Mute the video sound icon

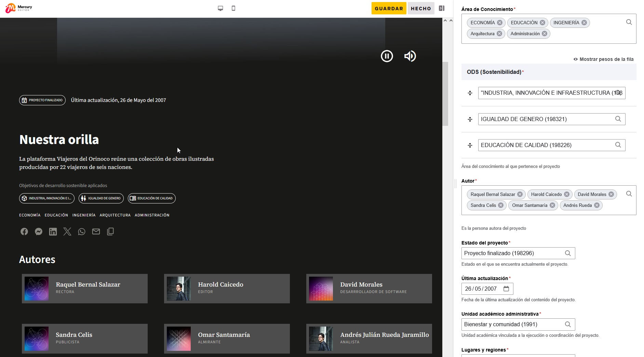coord(410,56)
